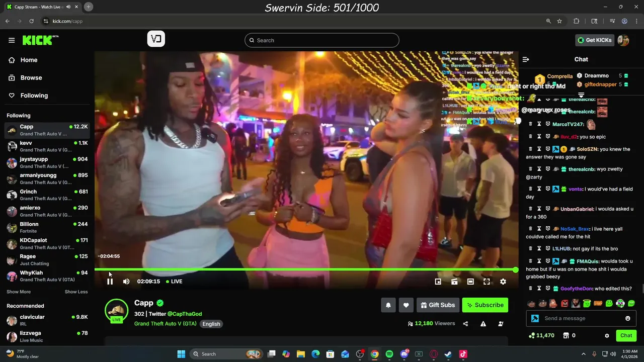Insert the first emote in emote row
Image resolution: width=644 pixels, height=362 pixels.
(x=531, y=303)
